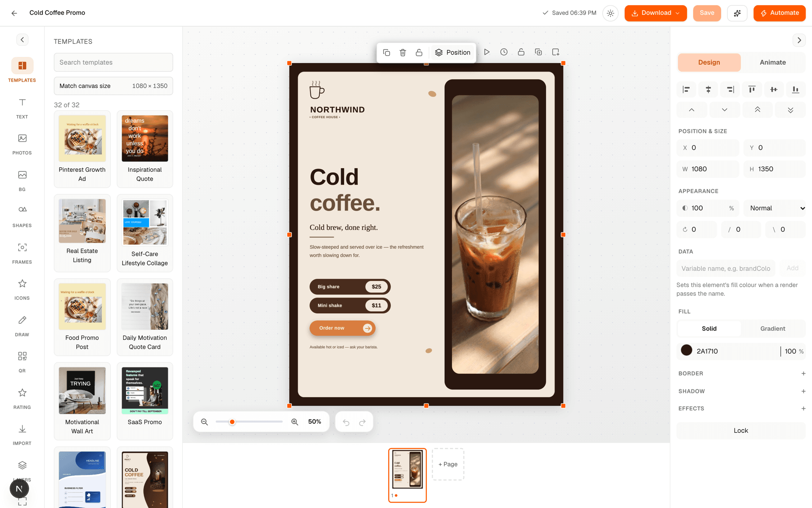
Task: Expand the Effects section
Action: [803, 409]
